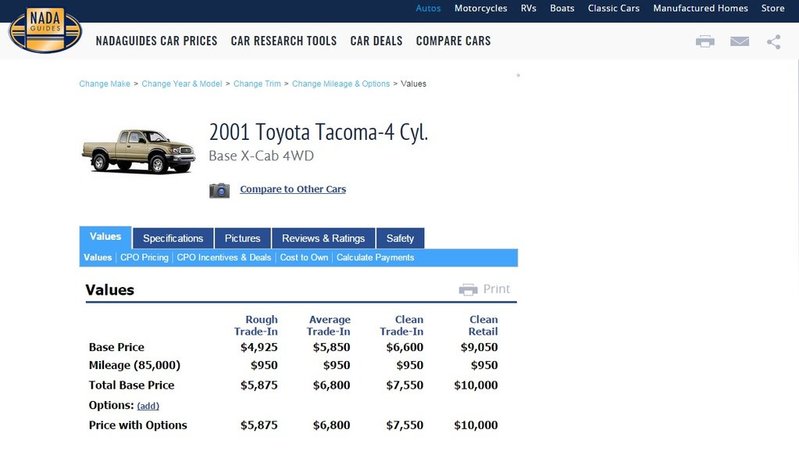Click the NADA Guides logo
Screen dimensions: 799x455
coord(45,30)
